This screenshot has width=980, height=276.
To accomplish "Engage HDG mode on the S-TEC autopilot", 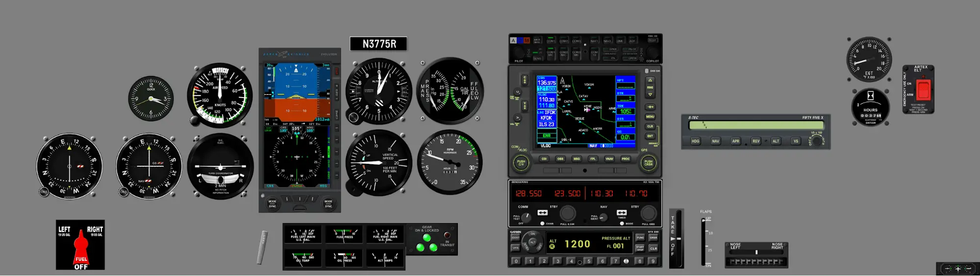I will click(695, 141).
